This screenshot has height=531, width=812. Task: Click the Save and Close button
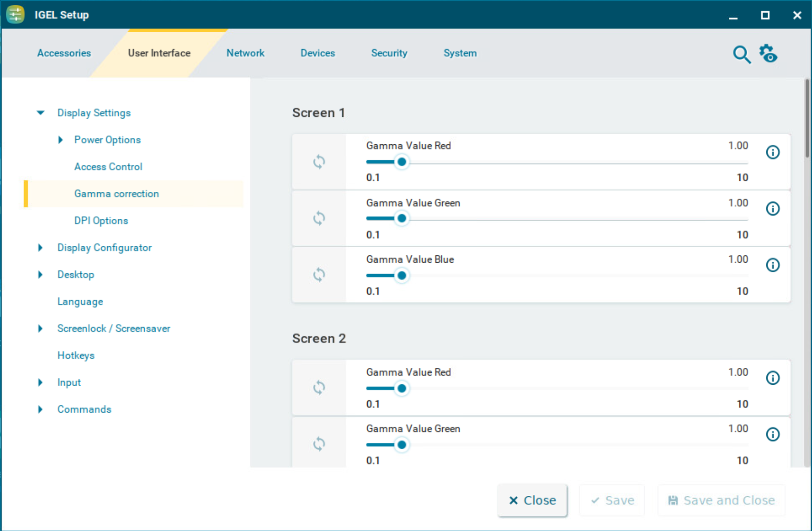click(721, 500)
